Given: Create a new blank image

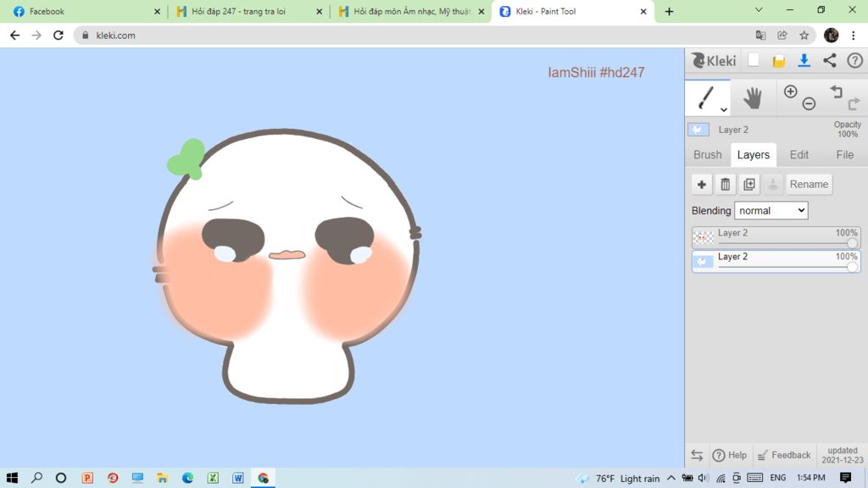Looking at the screenshot, I should pyautogui.click(x=754, y=60).
